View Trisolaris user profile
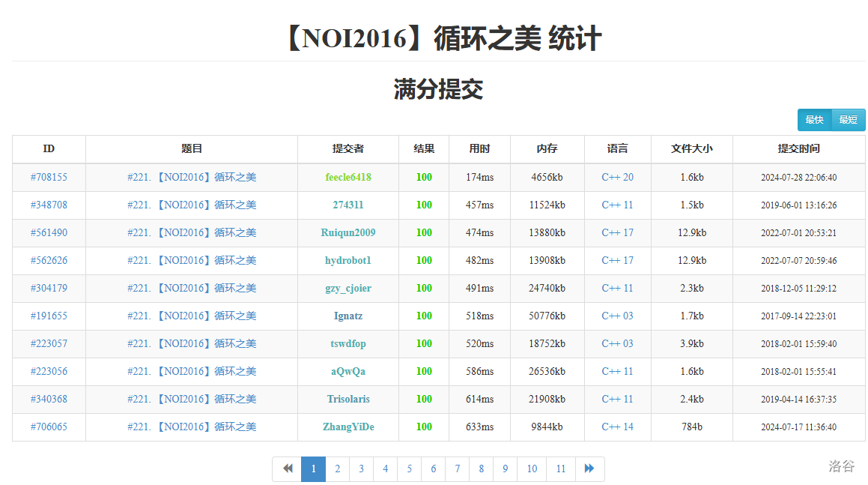 pyautogui.click(x=348, y=400)
